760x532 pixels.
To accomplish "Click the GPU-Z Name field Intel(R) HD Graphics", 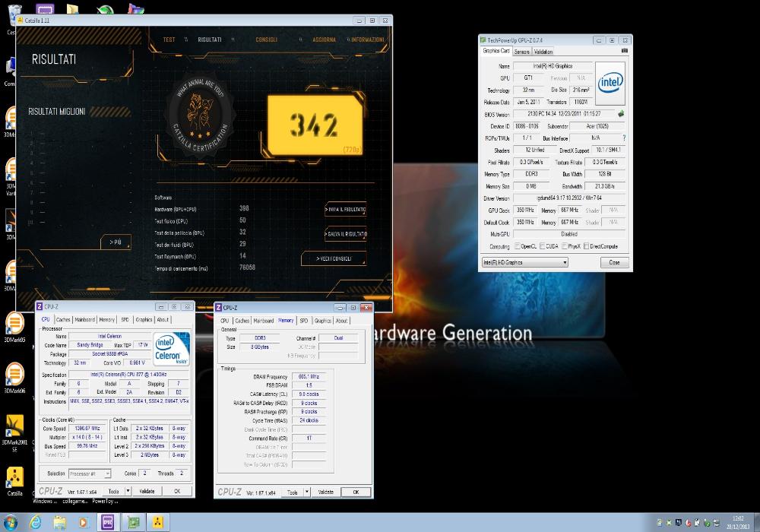I will [553, 66].
